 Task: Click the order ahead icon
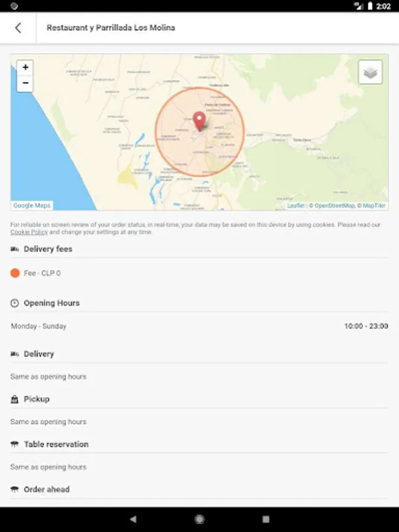tap(15, 489)
